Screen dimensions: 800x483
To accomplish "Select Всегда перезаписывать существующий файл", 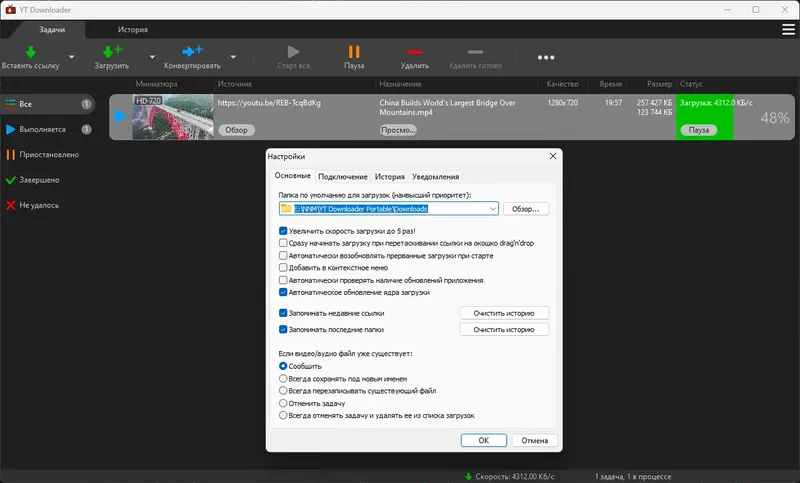I will (283, 391).
